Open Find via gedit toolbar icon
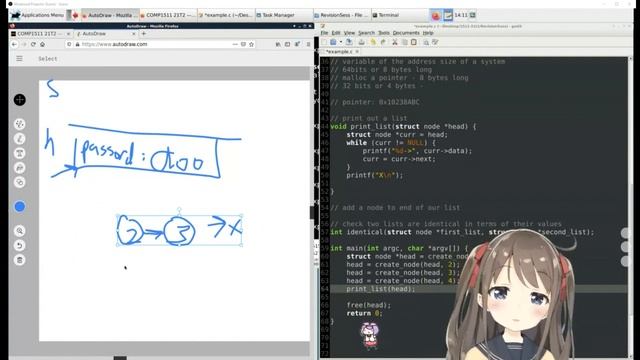 [x=426, y=42]
